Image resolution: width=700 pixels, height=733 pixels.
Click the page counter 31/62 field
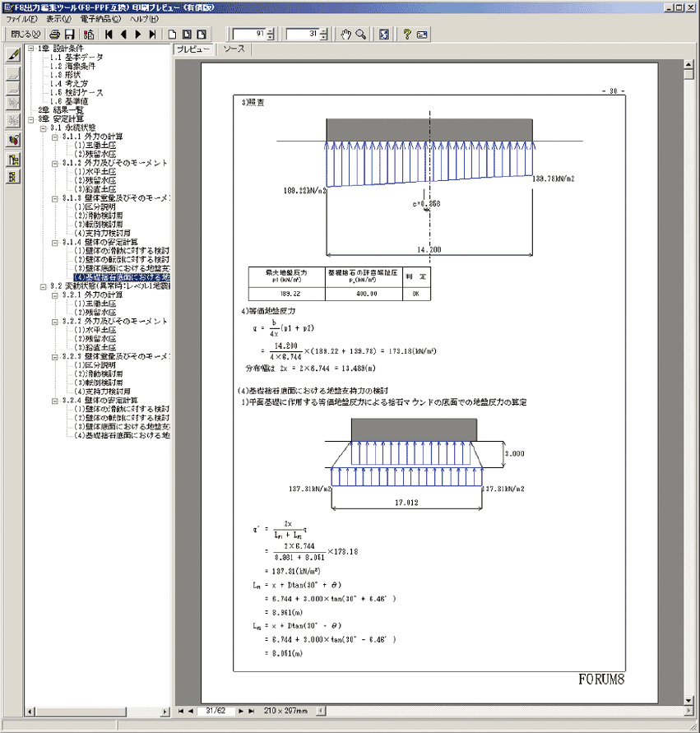click(x=216, y=711)
